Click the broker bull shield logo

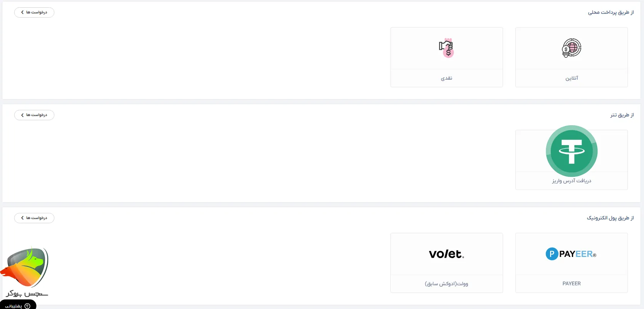[x=26, y=267]
